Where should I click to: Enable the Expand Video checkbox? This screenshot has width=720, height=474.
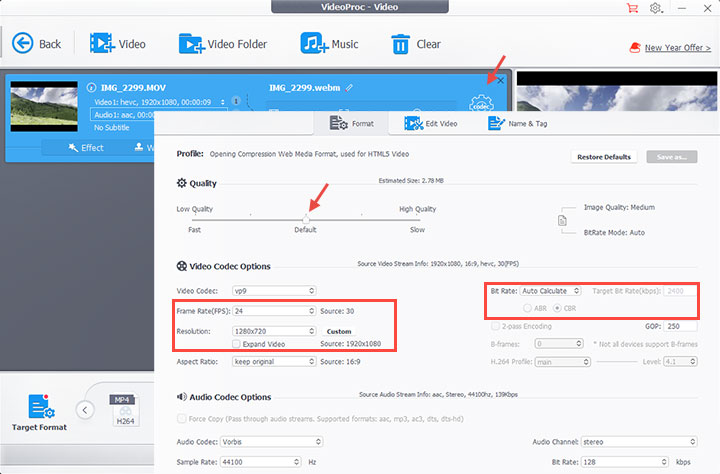236,344
